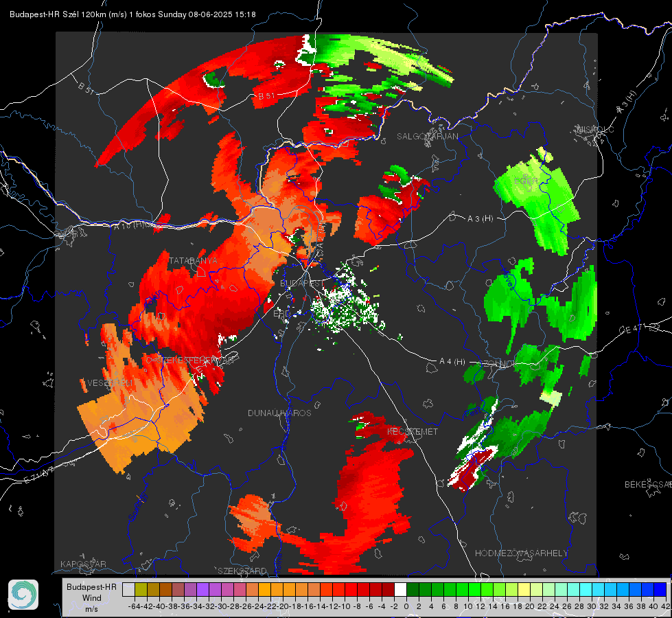Screen dimensions: 672x618
Task: Click the BEKESCSABA city label
Action: [648, 484]
